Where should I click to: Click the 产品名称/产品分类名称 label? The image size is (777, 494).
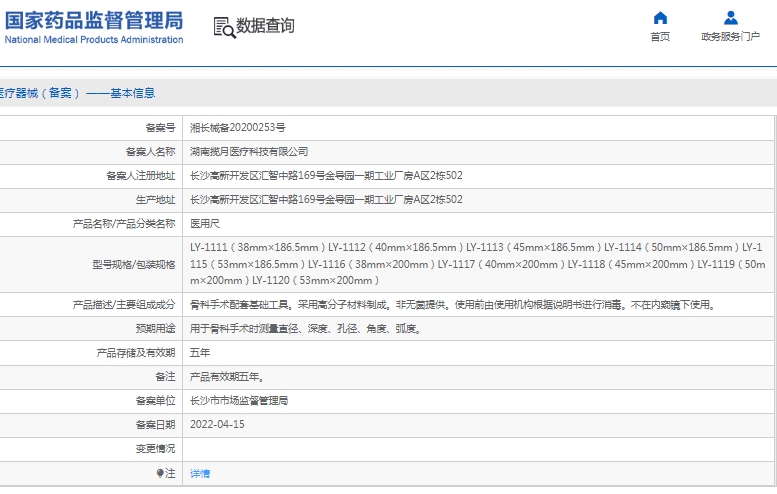pyautogui.click(x=124, y=224)
